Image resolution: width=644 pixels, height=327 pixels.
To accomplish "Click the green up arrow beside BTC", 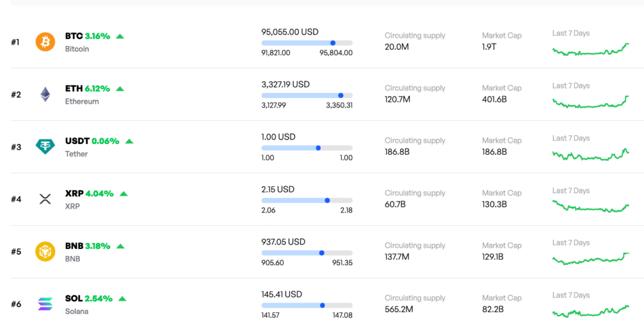I will (120, 36).
